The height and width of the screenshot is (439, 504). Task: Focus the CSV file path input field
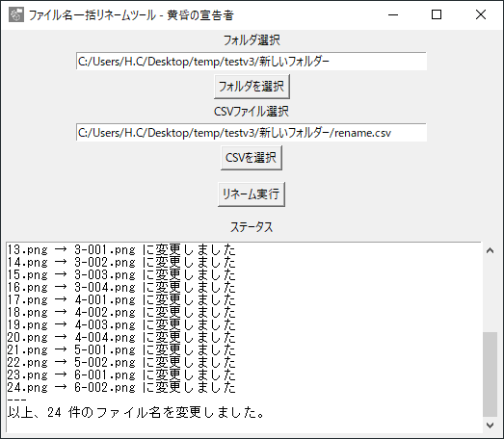click(x=252, y=132)
